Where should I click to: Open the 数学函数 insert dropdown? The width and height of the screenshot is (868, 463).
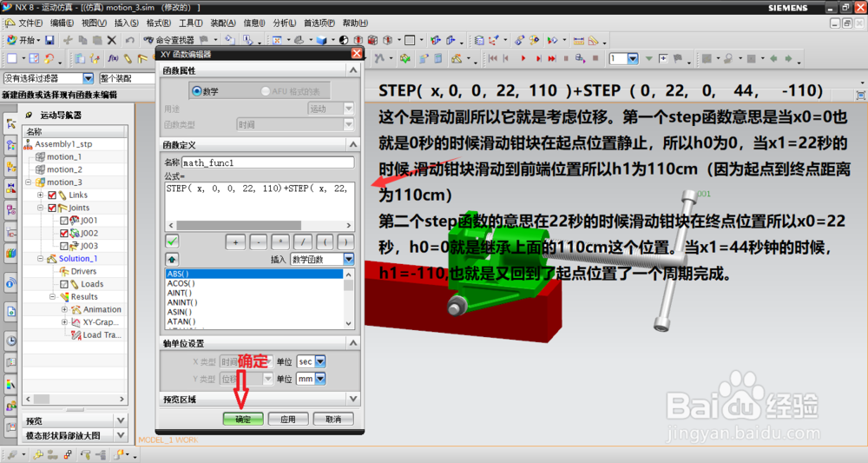coord(348,259)
